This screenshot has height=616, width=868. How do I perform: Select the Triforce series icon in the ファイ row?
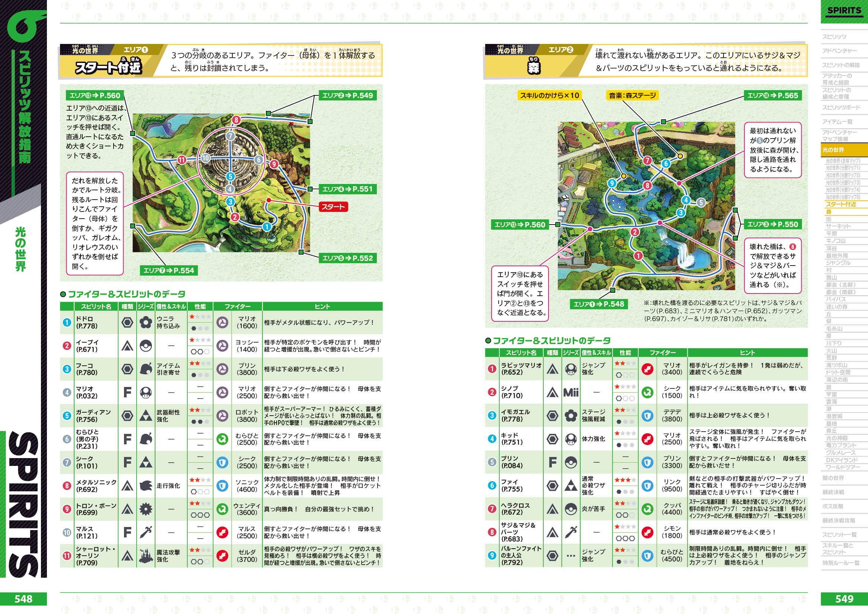coord(571,486)
